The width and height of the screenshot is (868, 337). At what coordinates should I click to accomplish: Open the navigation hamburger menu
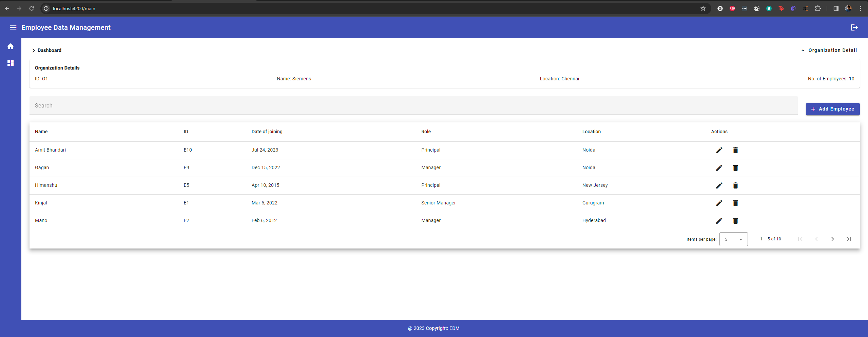tap(13, 27)
